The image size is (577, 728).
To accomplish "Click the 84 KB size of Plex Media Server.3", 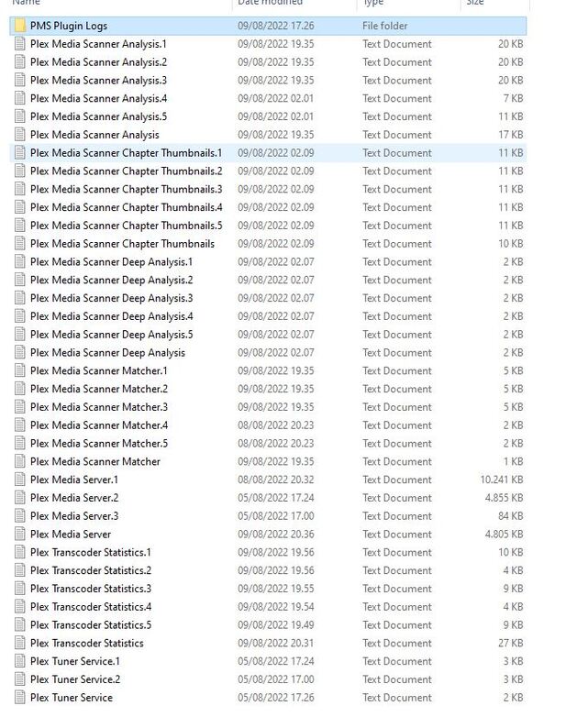I will coord(511,515).
